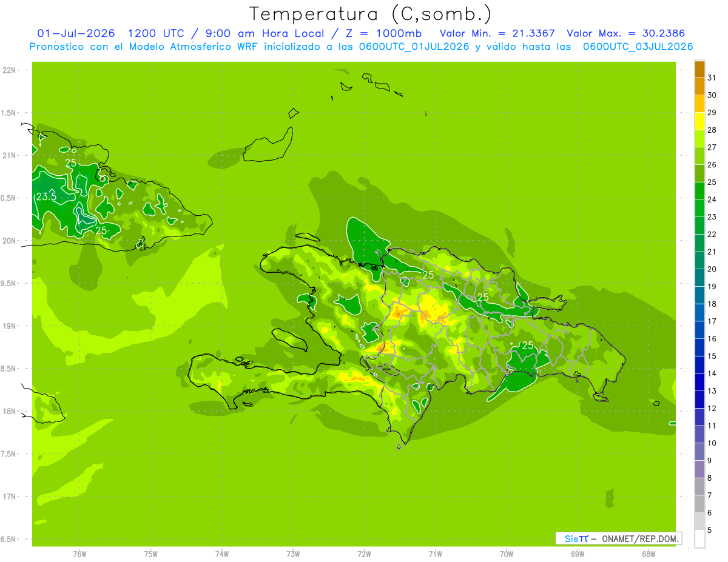
Task: Click the "21N" latitude axis label
Action: tap(10, 155)
